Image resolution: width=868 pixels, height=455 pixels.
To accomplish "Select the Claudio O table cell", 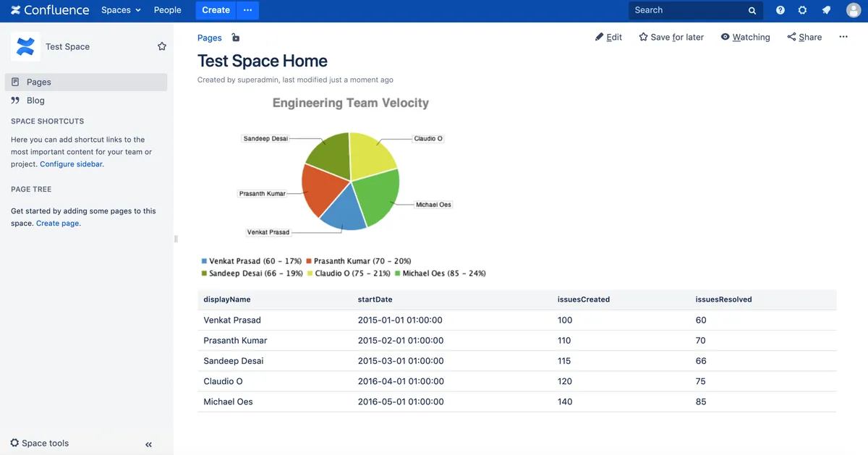I will pyautogui.click(x=275, y=381).
